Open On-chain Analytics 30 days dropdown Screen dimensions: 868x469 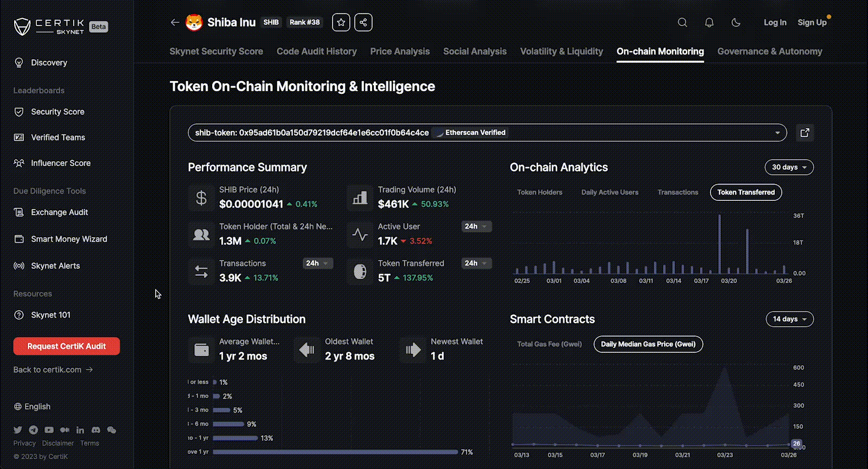(x=789, y=167)
